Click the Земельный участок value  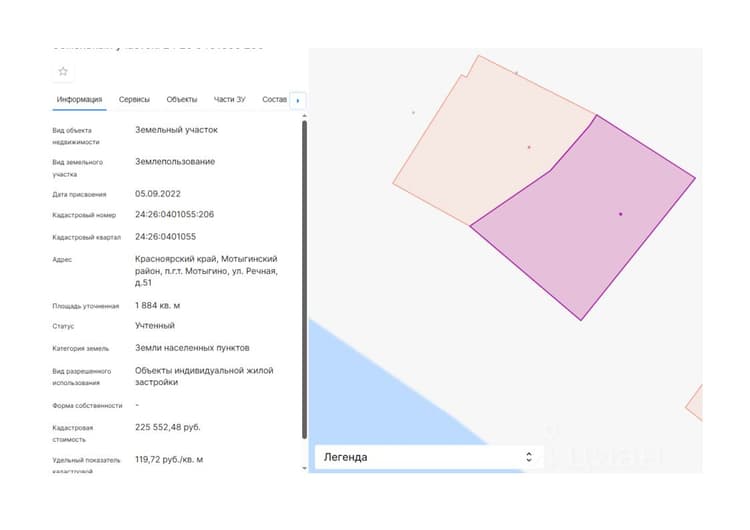click(176, 130)
